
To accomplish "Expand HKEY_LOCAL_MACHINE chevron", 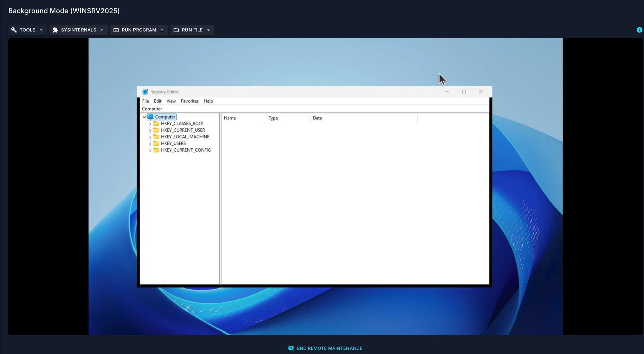I will point(150,137).
